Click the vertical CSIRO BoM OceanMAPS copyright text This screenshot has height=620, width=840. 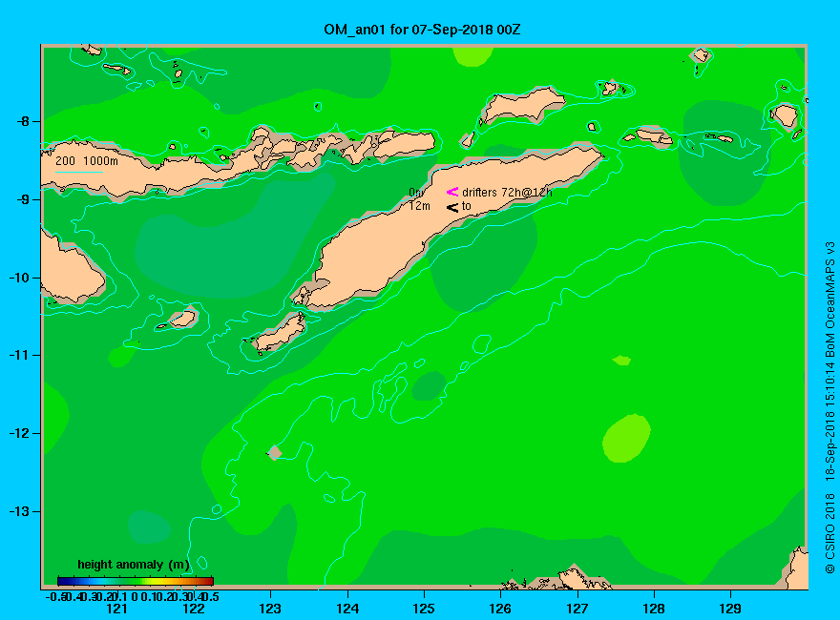tap(829, 408)
